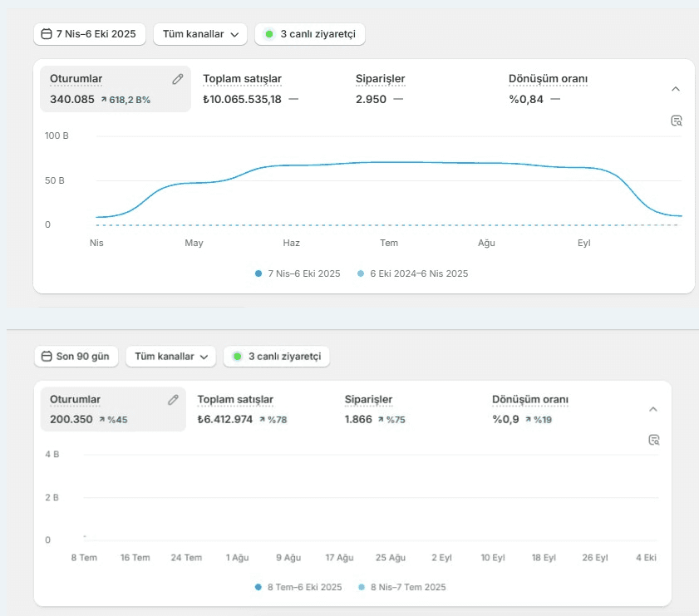
Task: Open the Son 90 gün date picker
Action: coord(76,356)
